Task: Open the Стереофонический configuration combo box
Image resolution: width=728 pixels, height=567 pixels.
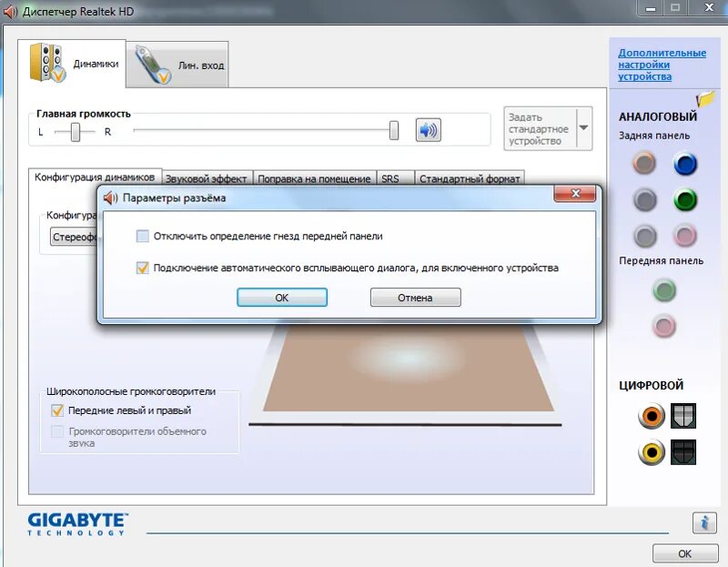Action: (x=75, y=237)
